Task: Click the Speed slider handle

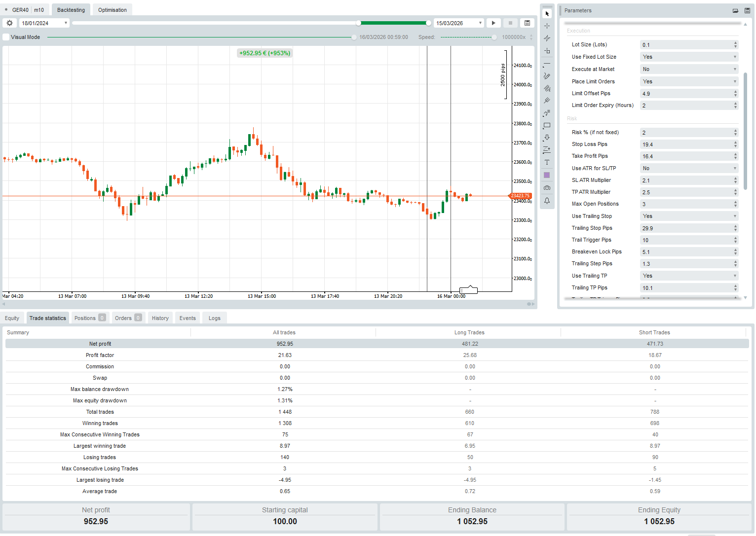Action: click(494, 37)
